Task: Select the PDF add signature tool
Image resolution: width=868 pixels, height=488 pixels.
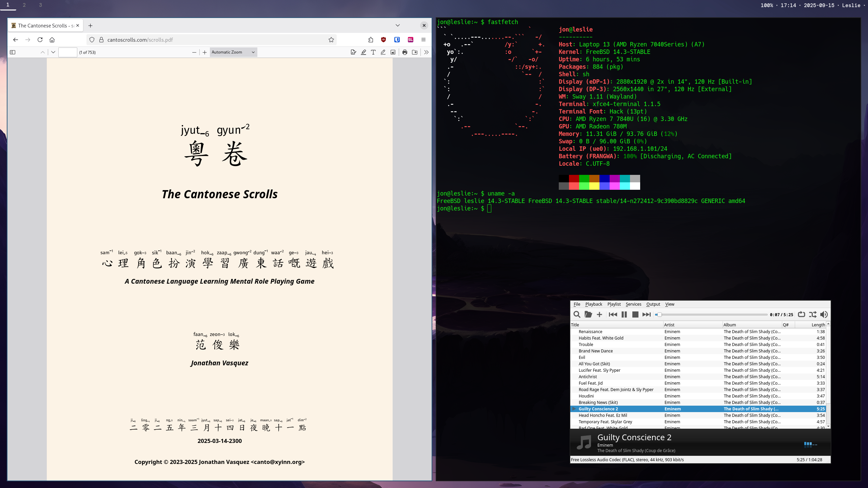Action: point(353,52)
